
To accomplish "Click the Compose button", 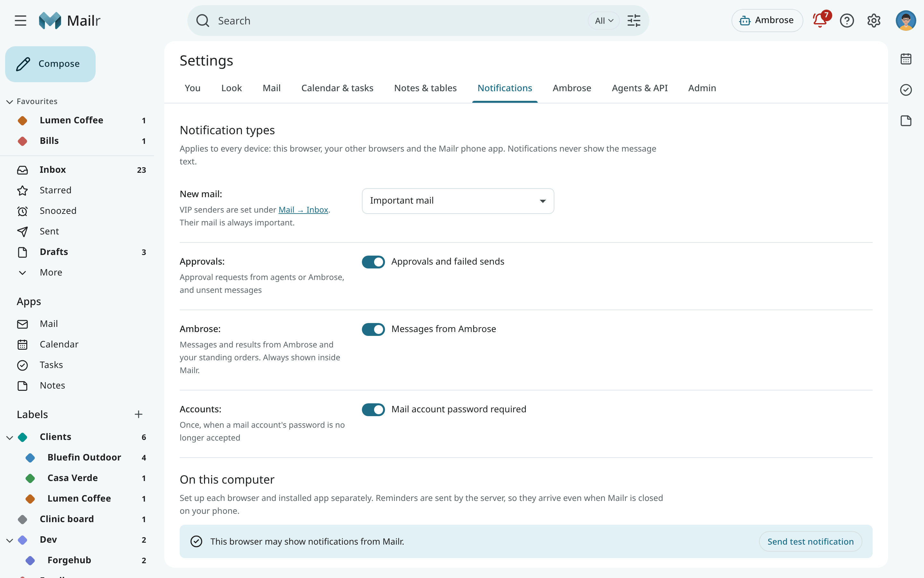I will [50, 64].
